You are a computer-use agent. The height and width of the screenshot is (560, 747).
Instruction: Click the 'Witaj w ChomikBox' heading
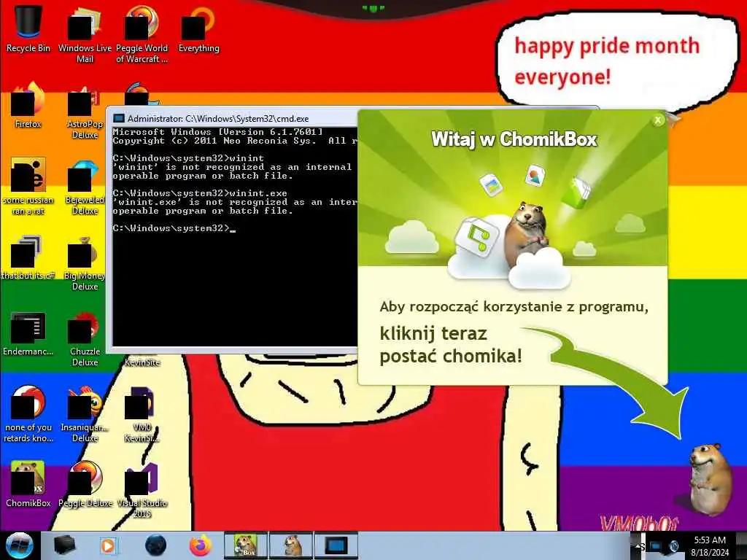514,139
